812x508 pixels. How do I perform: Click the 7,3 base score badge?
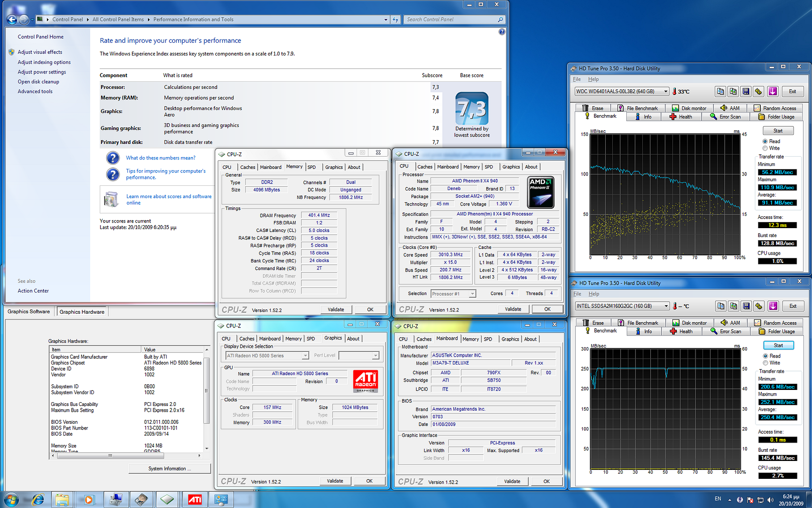point(472,108)
